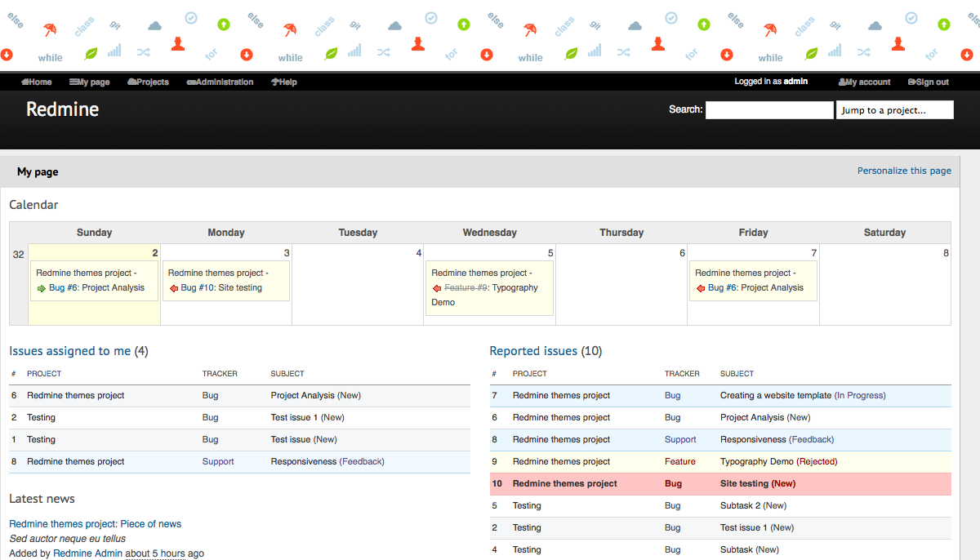Click the red arrow icon beside Bug #10

(x=173, y=288)
